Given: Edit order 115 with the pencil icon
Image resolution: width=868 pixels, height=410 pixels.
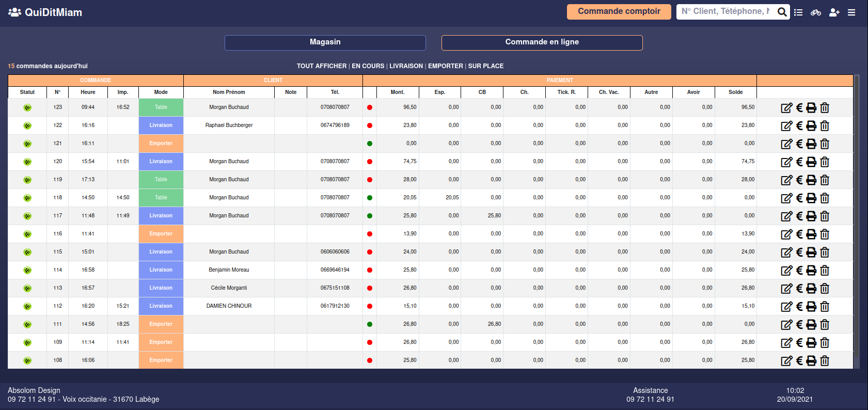Looking at the screenshot, I should point(786,252).
